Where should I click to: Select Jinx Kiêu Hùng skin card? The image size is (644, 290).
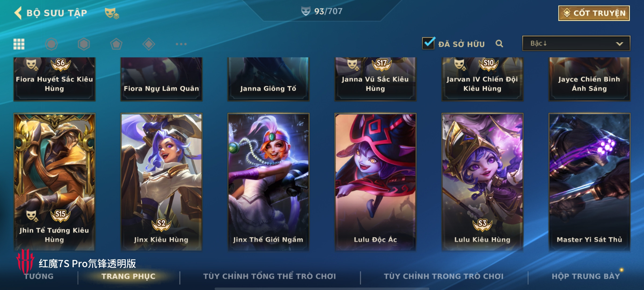click(161, 182)
